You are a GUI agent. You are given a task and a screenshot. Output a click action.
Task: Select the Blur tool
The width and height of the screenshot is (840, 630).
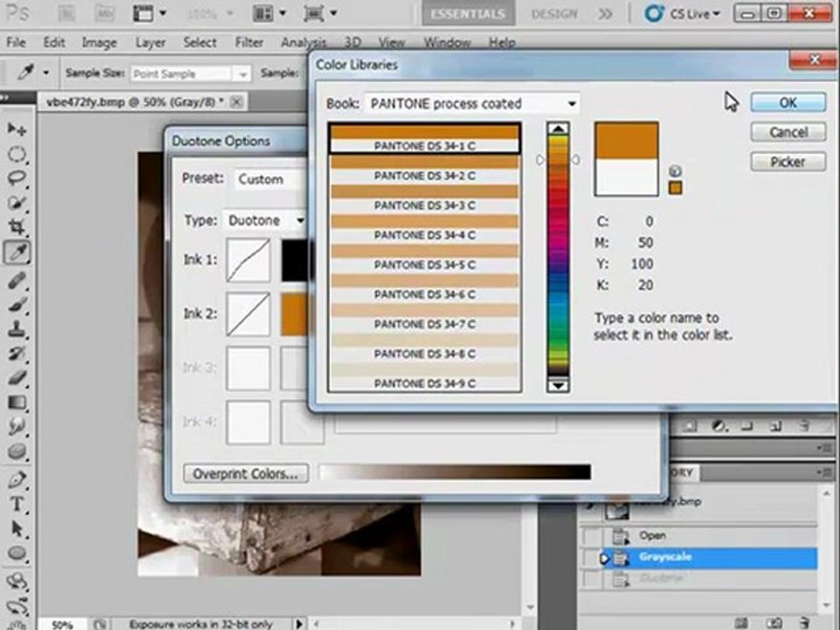click(17, 426)
